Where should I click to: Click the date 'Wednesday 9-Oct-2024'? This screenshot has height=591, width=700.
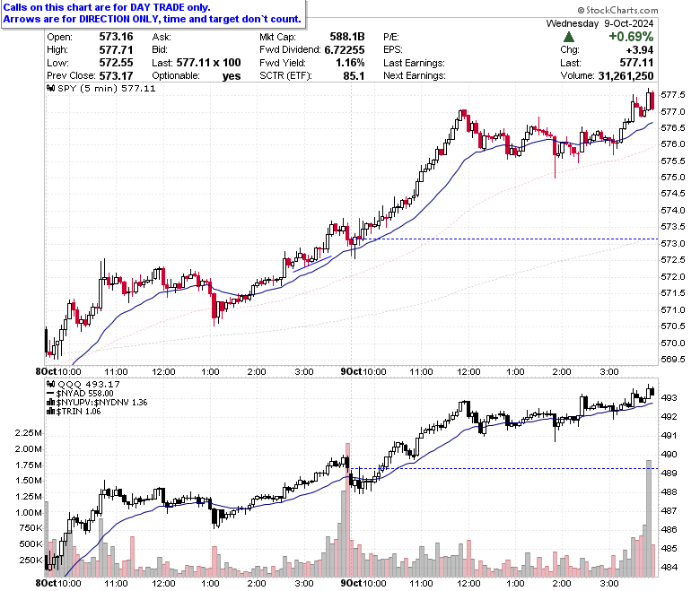tap(599, 23)
